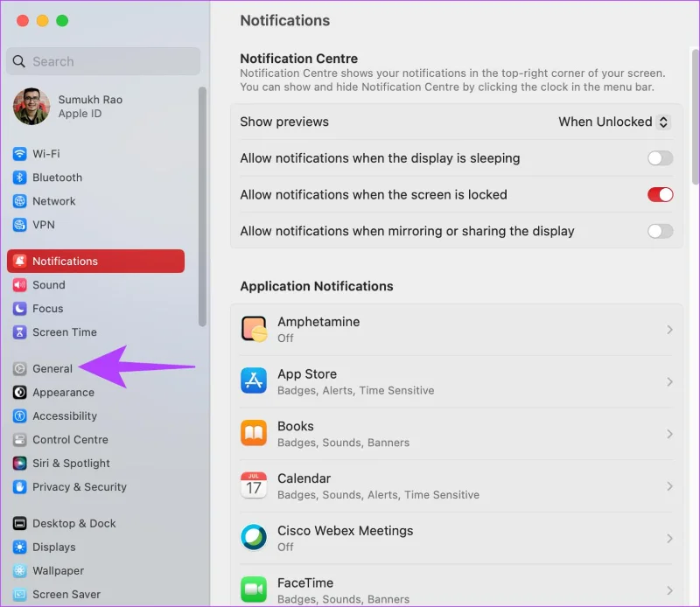
Task: Click the Wi-Fi icon in sidebar
Action: 19,154
